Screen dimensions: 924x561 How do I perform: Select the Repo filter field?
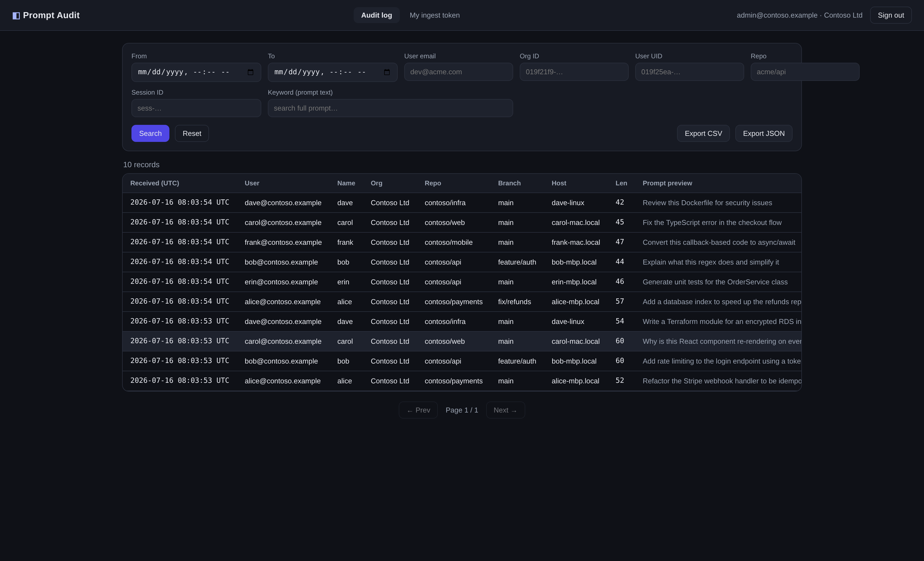[x=805, y=71]
